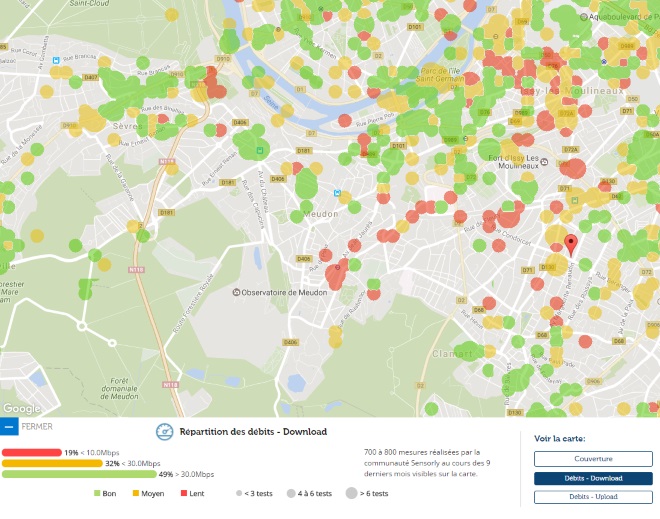Screen dimensions: 660x519
Task: Click the Meudon train station icon
Action: point(337,194)
